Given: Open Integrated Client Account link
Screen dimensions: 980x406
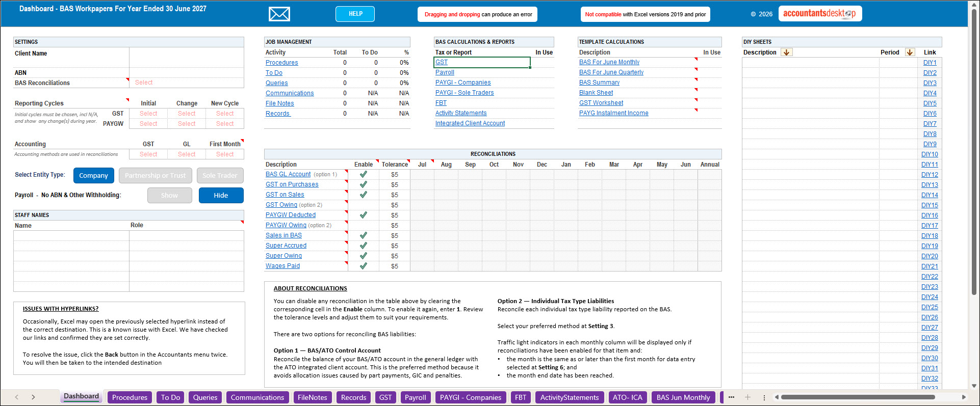Looking at the screenshot, I should click(470, 123).
